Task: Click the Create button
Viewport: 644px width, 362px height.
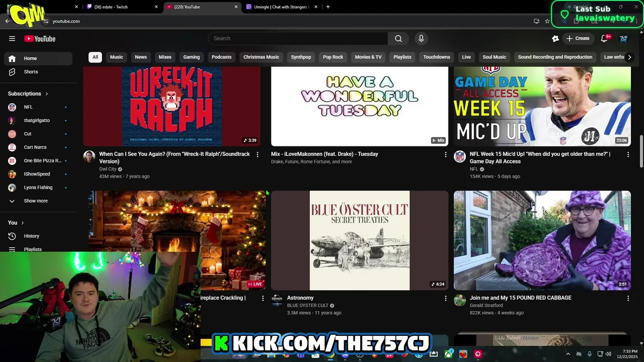Action: 578,39
